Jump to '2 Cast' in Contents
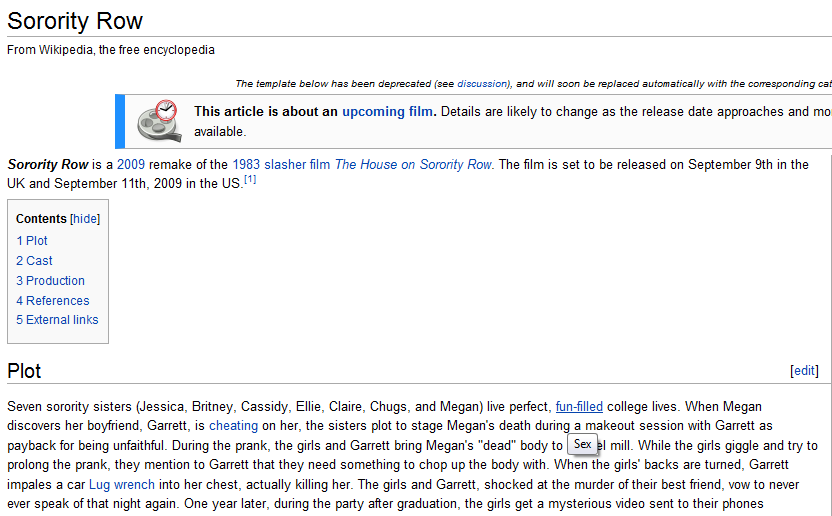 tap(34, 261)
